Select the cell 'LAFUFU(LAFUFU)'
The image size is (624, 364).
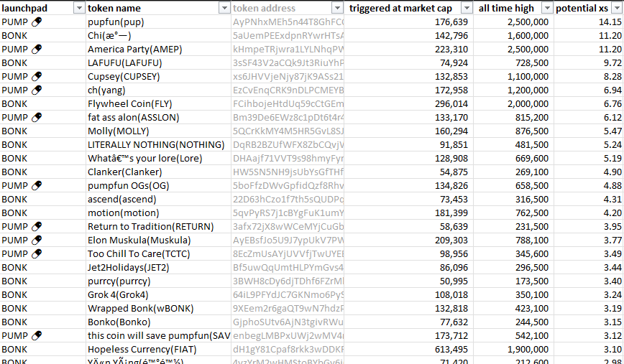click(158, 62)
